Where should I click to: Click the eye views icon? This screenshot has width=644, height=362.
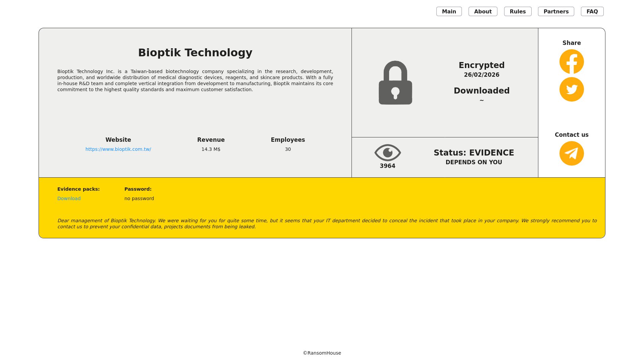tap(388, 153)
